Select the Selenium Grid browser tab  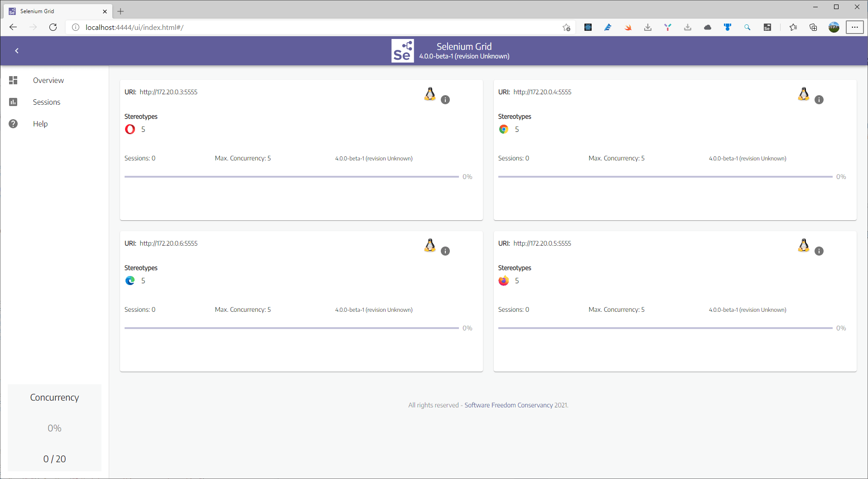[x=58, y=11]
